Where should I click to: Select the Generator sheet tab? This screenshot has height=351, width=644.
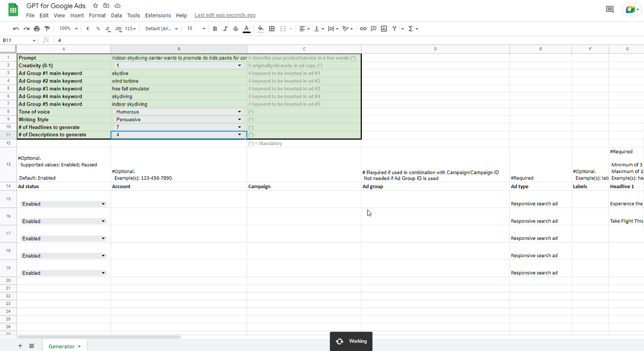(64, 346)
